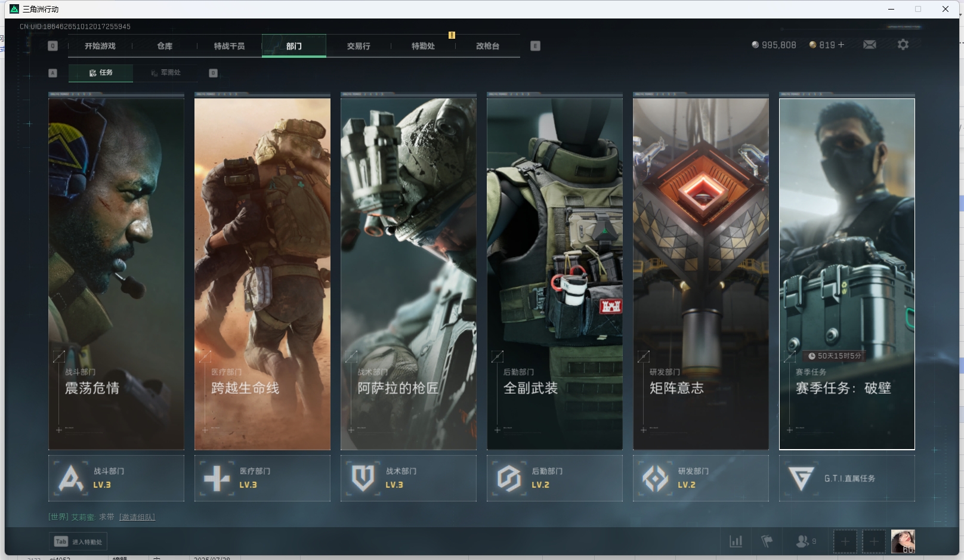964x560 pixels.
Task: Click the 医疗部门 LV.3 button
Action: (x=262, y=478)
